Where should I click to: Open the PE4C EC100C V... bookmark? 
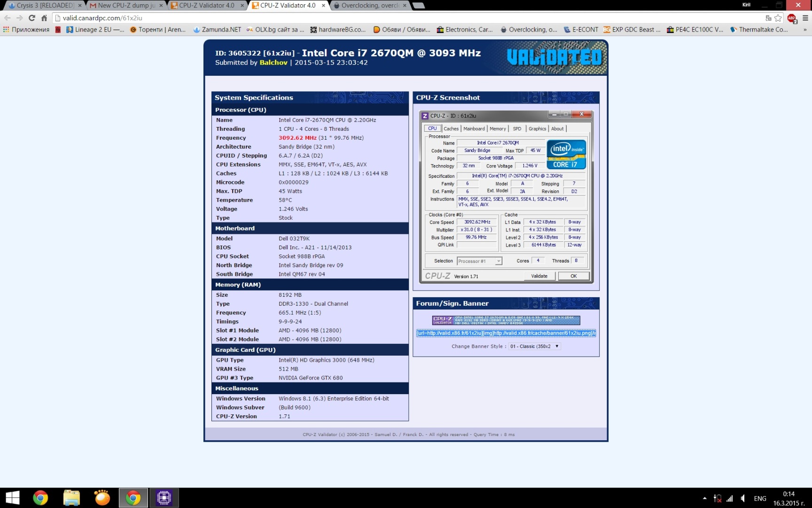[x=695, y=29]
